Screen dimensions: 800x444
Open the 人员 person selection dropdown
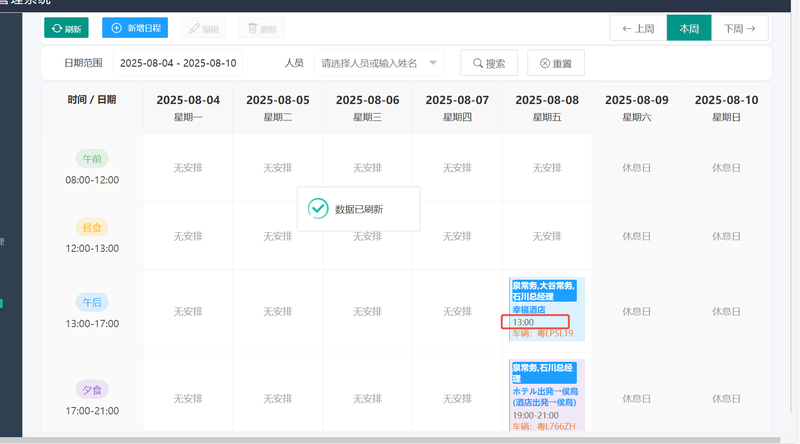[379, 63]
